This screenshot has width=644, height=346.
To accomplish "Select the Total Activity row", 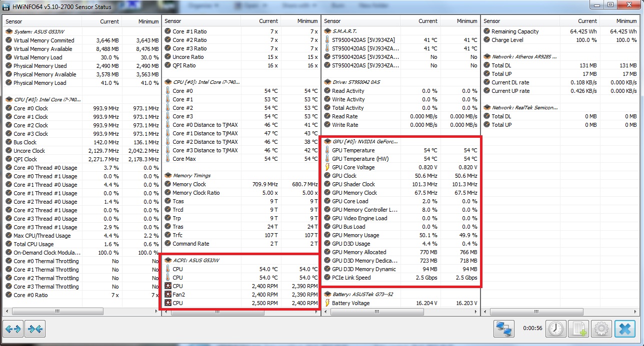I will (401, 108).
